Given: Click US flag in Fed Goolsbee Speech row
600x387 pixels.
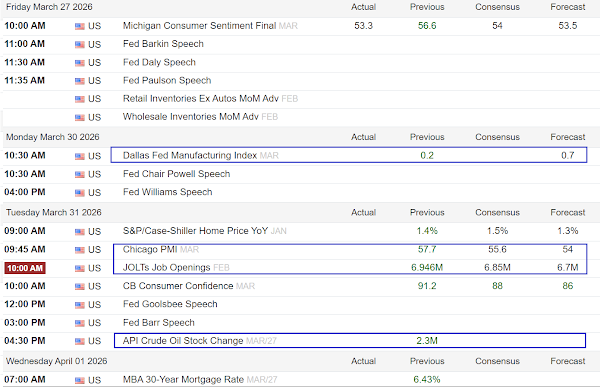Looking at the screenshot, I should (80, 305).
